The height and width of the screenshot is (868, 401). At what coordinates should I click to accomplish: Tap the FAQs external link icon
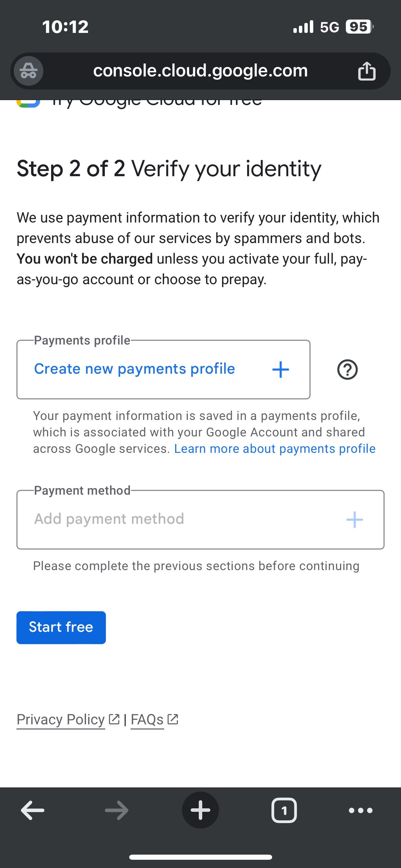click(173, 719)
